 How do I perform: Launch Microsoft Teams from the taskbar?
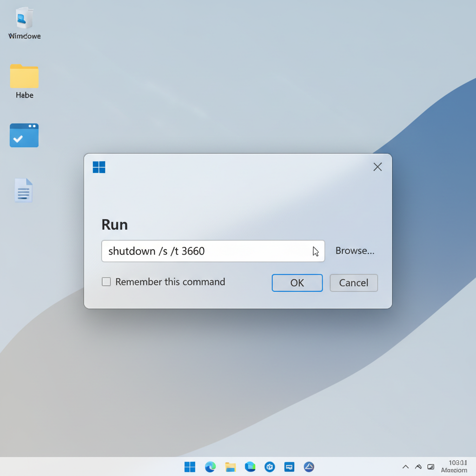coord(270,467)
